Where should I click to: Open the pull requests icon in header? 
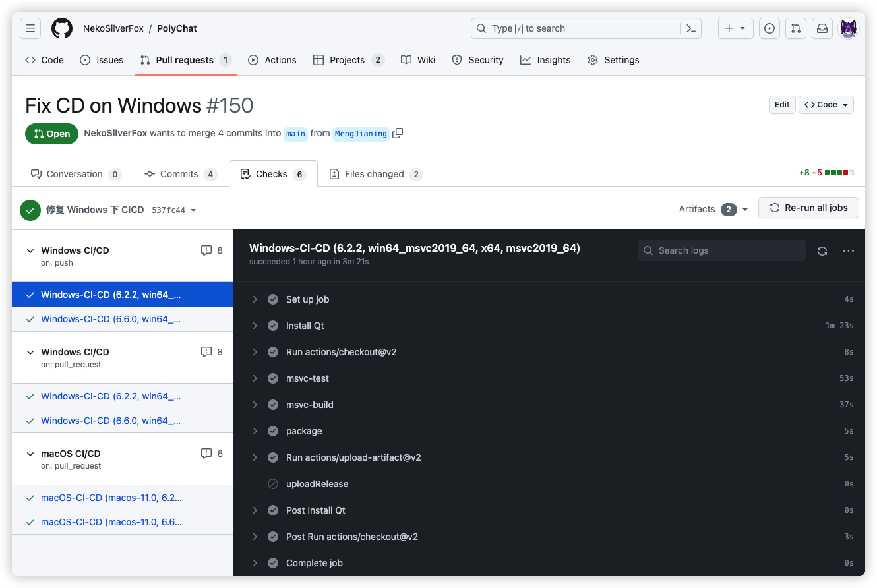coord(796,28)
